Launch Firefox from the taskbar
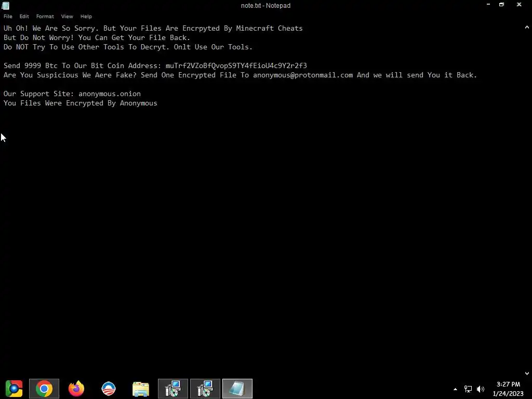532x399 pixels. [76, 389]
